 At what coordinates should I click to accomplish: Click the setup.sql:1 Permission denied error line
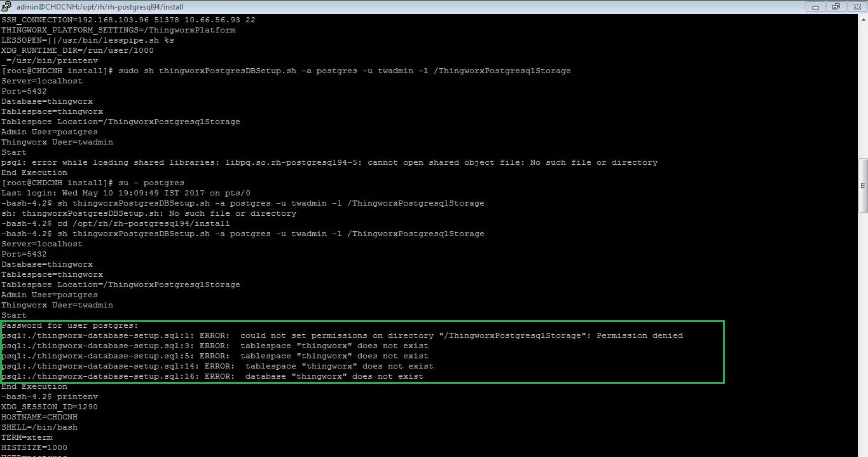(x=342, y=335)
